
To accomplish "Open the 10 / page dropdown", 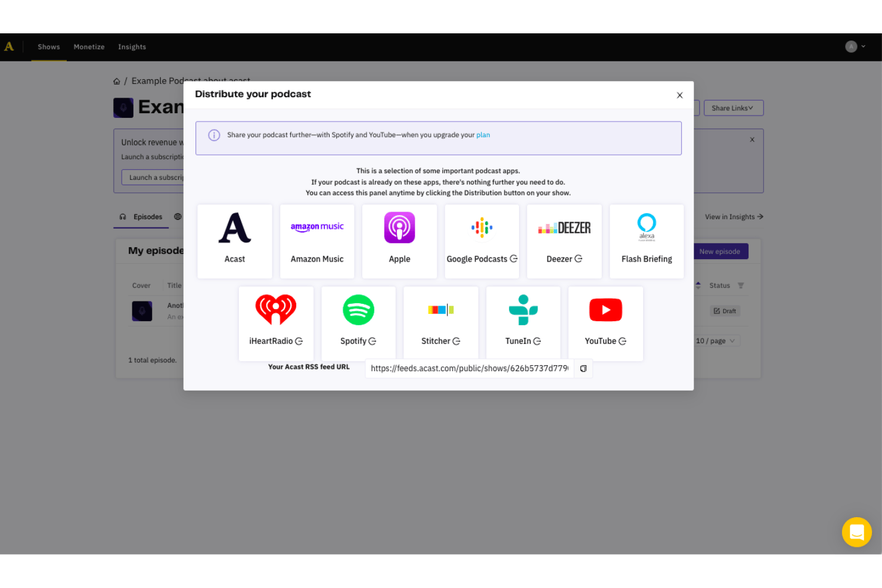I will [x=717, y=341].
